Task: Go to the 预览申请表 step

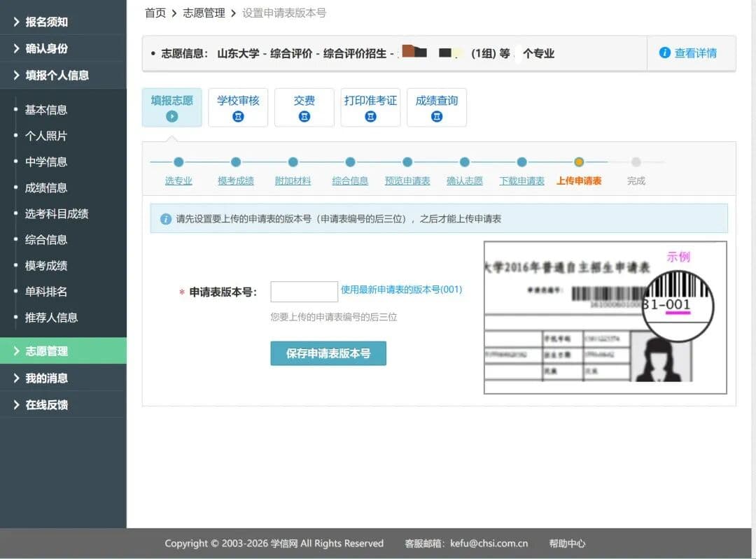Action: click(x=407, y=181)
